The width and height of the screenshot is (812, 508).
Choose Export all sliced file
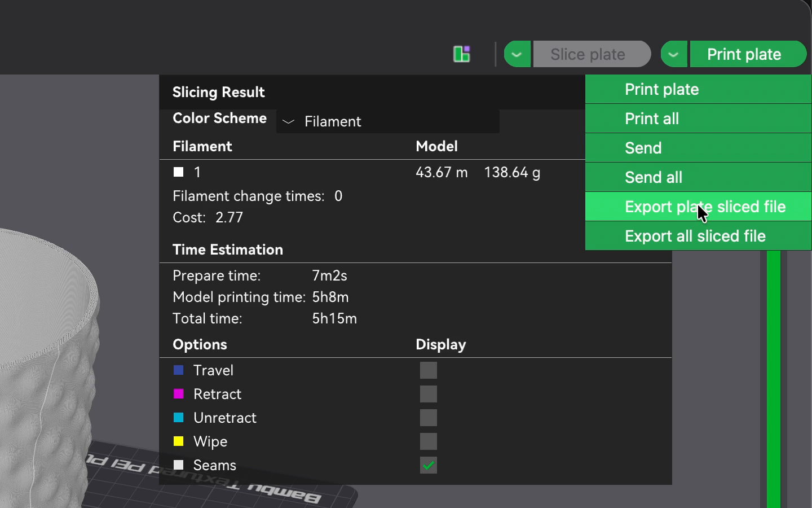pyautogui.click(x=698, y=236)
